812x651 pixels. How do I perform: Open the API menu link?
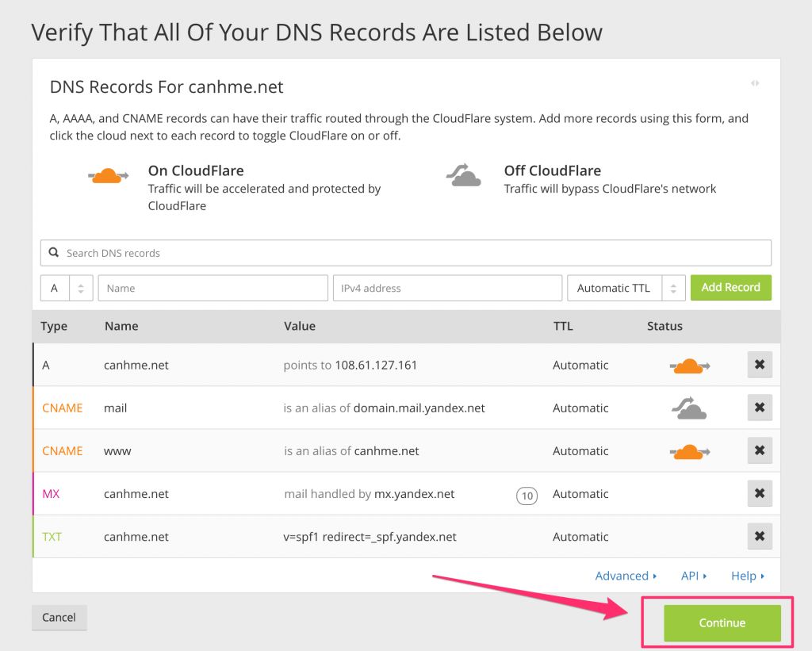click(x=693, y=576)
